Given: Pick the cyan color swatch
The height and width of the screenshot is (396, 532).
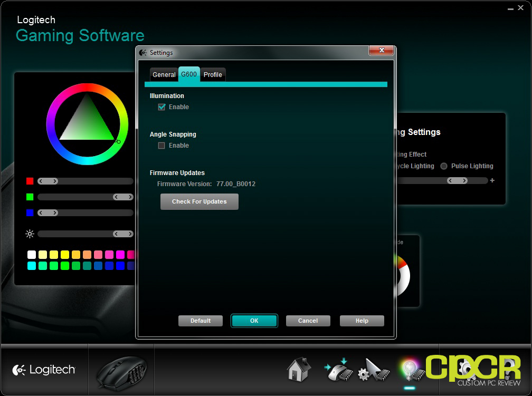Looking at the screenshot, I should (32, 266).
